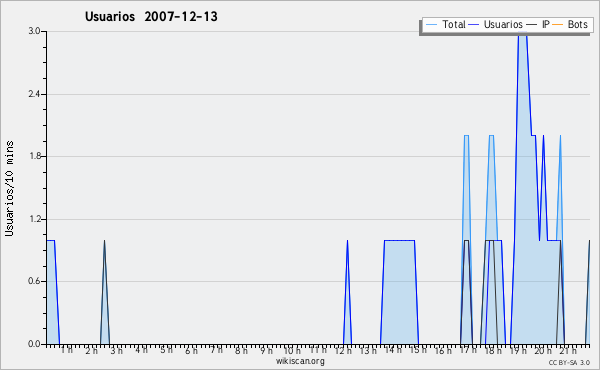Click the '16 h' x-axis label
The height and width of the screenshot is (370, 600).
tap(443, 350)
